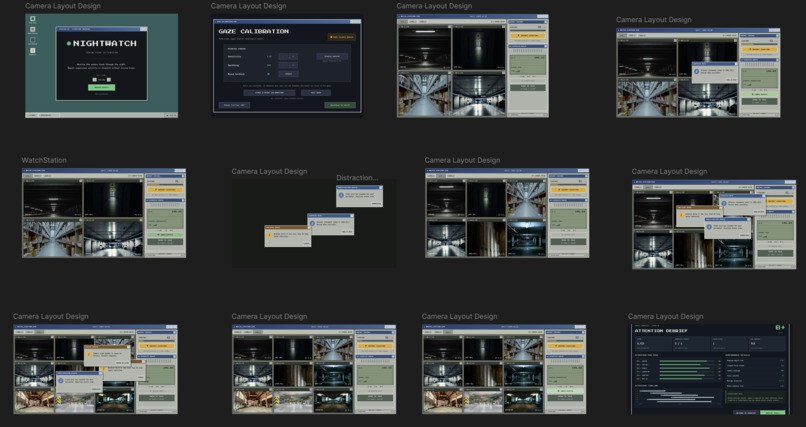The height and width of the screenshot is (427, 806).
Task: Click the right stepper box above the NIGHTWATCH start button
Action: (108, 80)
